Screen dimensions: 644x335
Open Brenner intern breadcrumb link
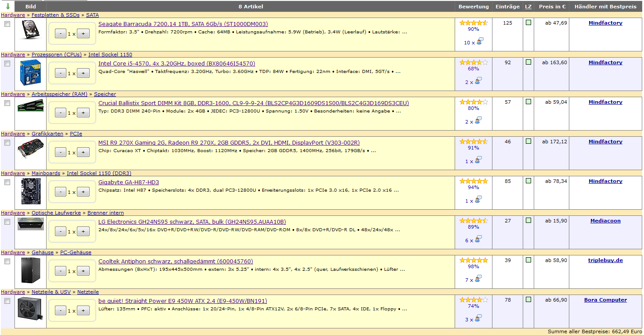(105, 213)
